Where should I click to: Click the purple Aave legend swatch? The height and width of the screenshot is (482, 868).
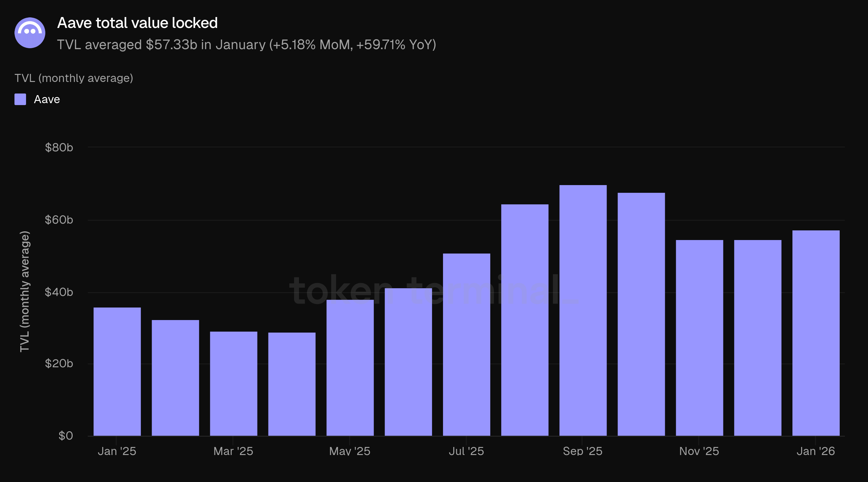pyautogui.click(x=20, y=99)
